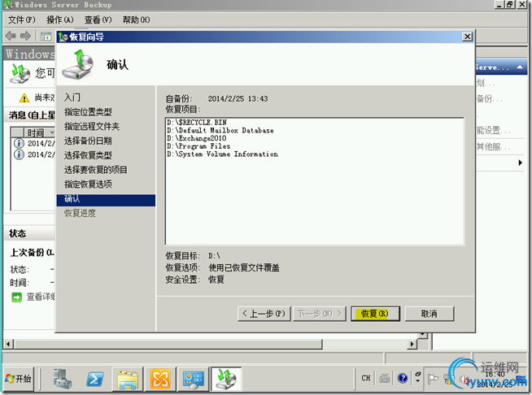Open the 操作(A) menu
Image resolution: width=532 pixels, height=395 pixels.
tap(59, 20)
